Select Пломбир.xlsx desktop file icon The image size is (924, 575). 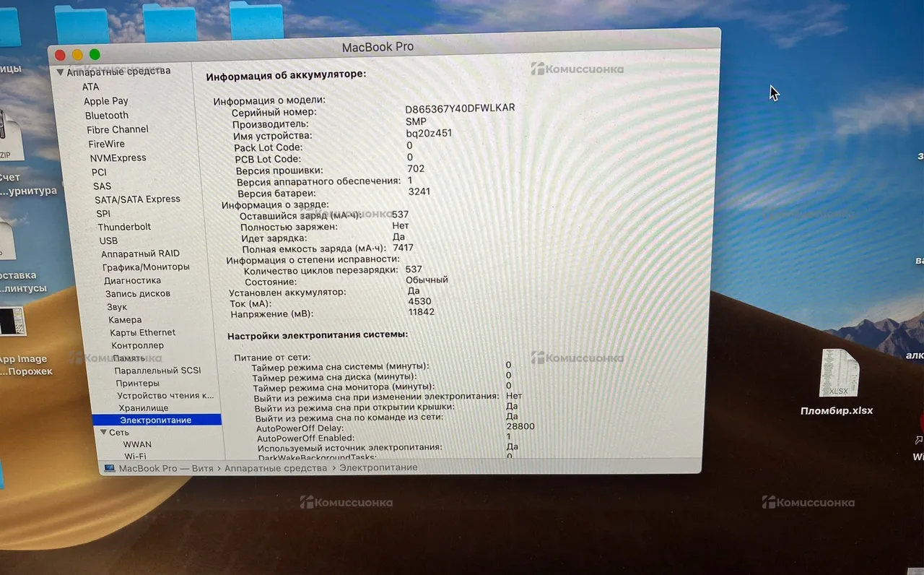tap(839, 373)
